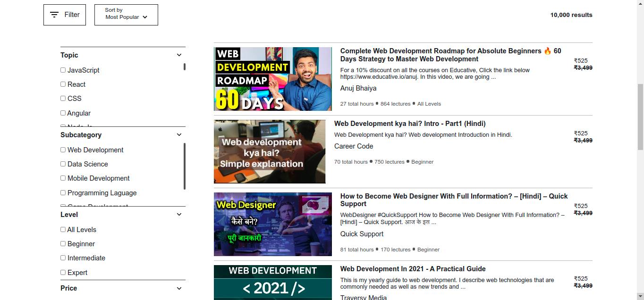Click the Subcategory section heading text
This screenshot has width=644, height=300.
click(x=81, y=135)
